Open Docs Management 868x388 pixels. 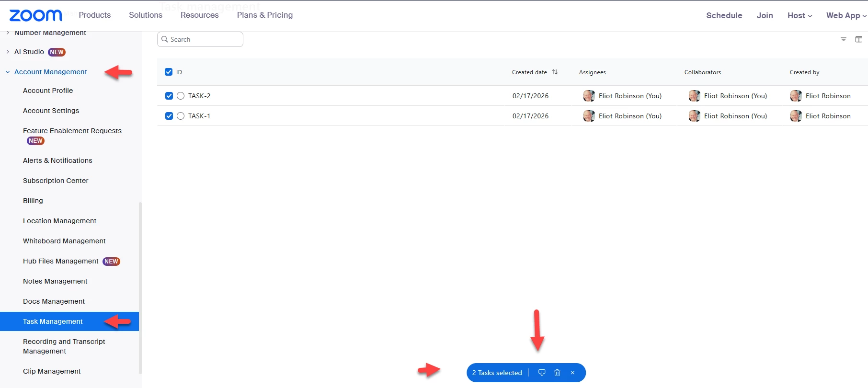click(x=54, y=301)
